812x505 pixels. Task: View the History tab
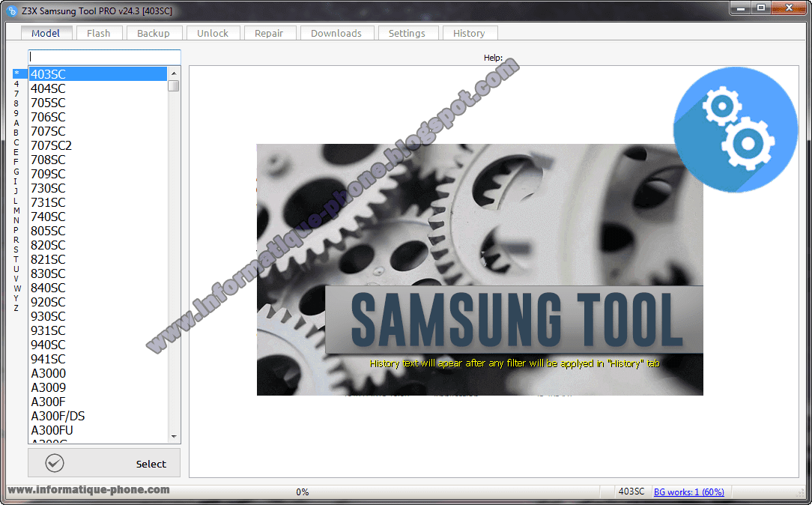pyautogui.click(x=469, y=33)
